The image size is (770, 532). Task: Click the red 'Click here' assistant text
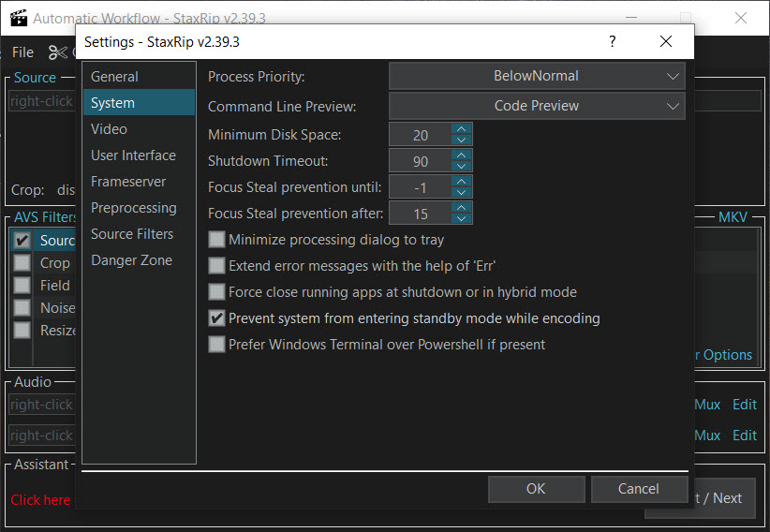click(x=40, y=500)
